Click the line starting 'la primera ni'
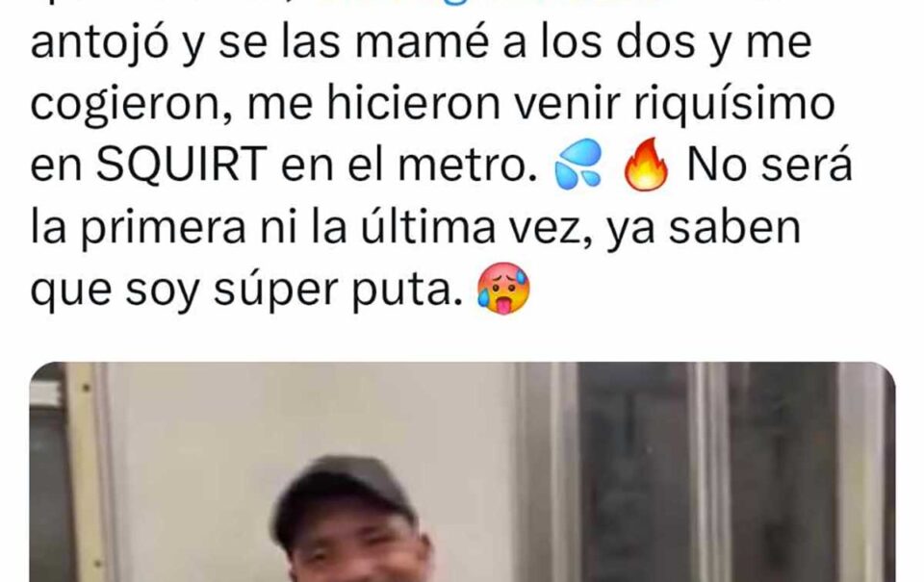Screen dimensions: 924x582 pos(416,227)
